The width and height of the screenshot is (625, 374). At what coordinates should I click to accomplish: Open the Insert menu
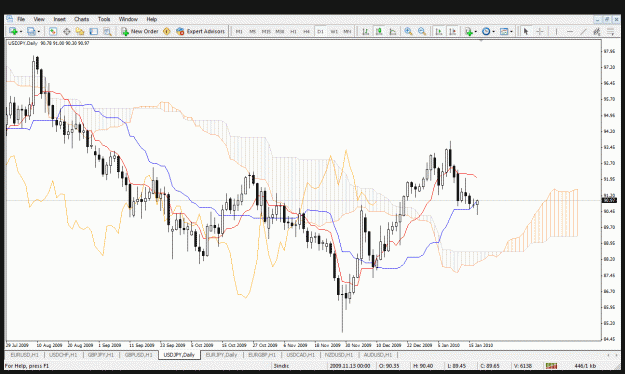pyautogui.click(x=59, y=19)
